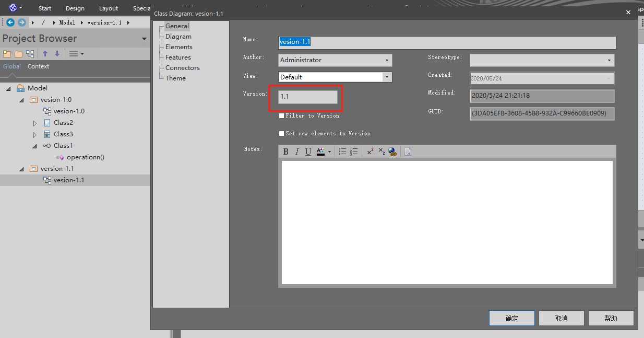The image size is (644, 338).
Task: Click the font color icon in Notes
Action: 320,151
